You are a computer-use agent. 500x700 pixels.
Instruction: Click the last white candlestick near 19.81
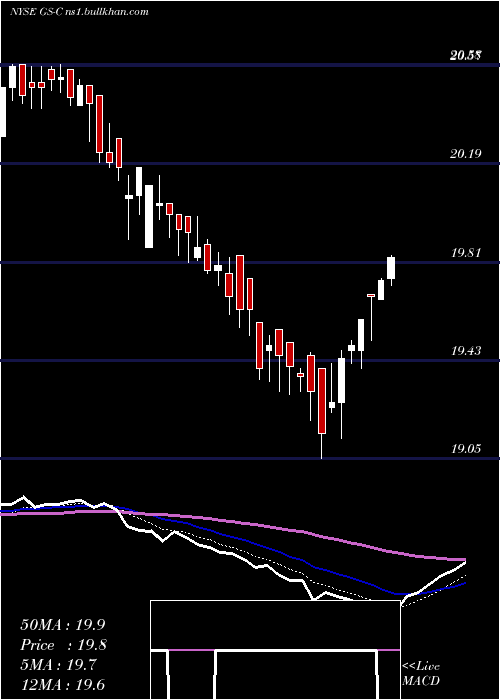[x=391, y=269]
